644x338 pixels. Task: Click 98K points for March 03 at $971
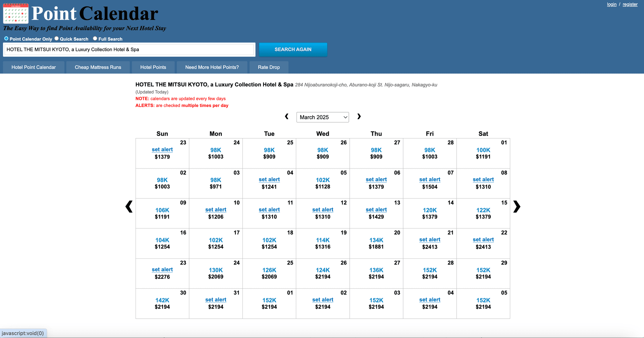coord(216,180)
